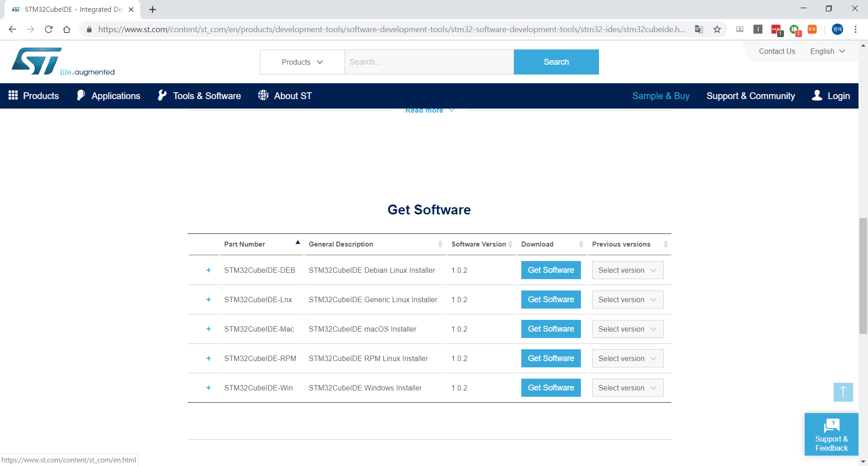
Task: Open the English language dropdown
Action: tap(827, 51)
